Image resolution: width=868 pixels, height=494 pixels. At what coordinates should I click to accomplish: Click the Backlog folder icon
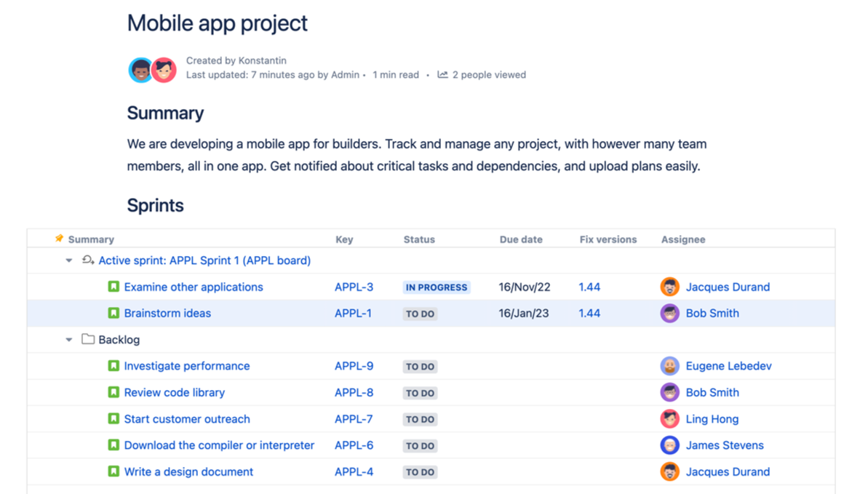[x=88, y=339]
